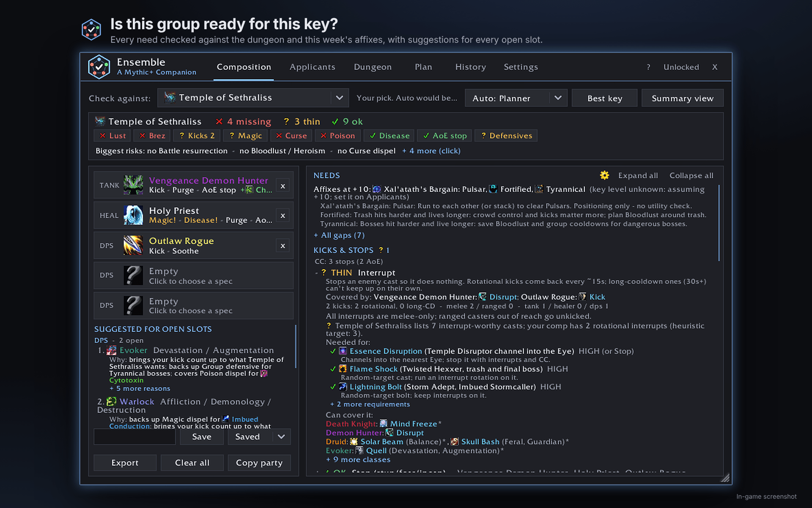Click the first Empty DPS slot question icon
The height and width of the screenshot is (508, 812).
pyautogui.click(x=133, y=275)
